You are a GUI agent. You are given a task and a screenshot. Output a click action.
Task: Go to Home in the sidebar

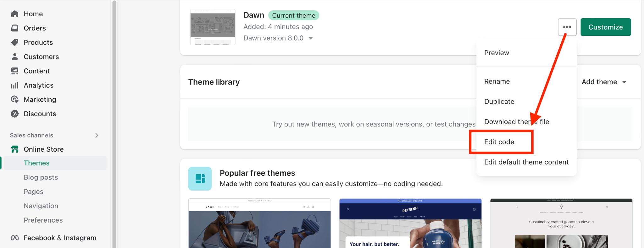[33, 14]
